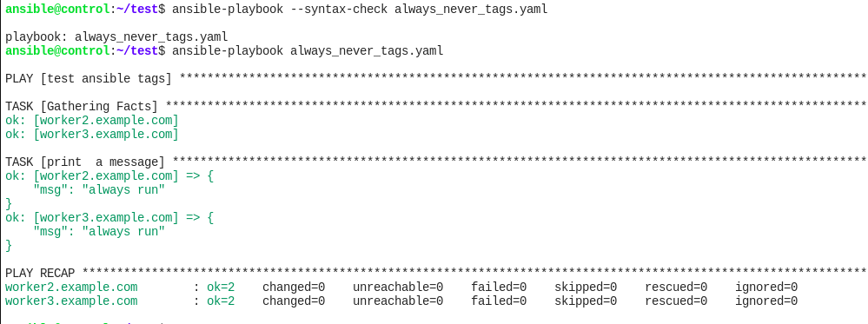Click unreachable=0 in the worker2 recap row
The height and width of the screenshot is (324, 868).
[x=398, y=287]
